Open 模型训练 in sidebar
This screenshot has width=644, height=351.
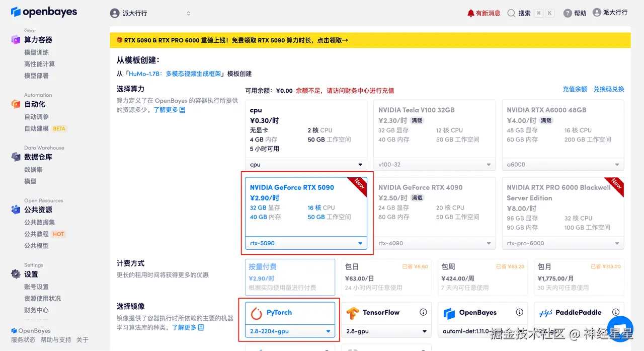click(x=37, y=52)
